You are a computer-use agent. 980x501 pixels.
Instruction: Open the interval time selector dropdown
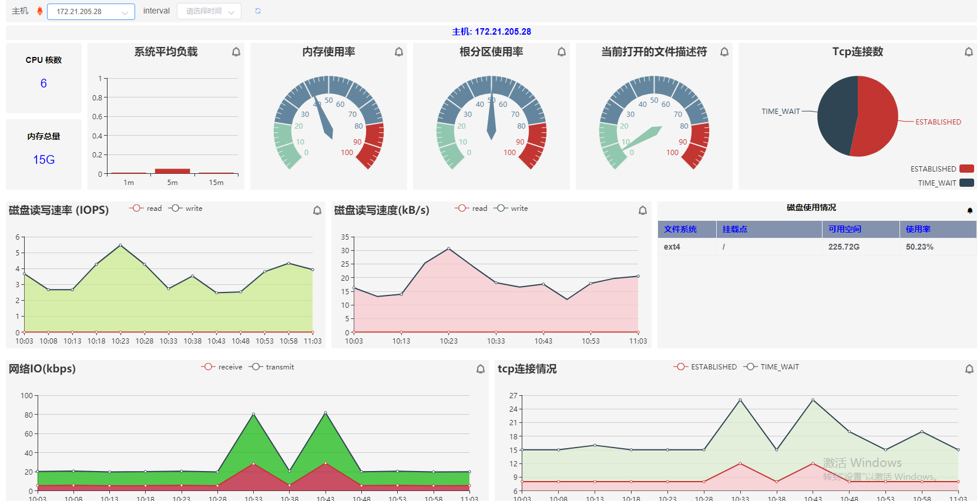coord(209,11)
